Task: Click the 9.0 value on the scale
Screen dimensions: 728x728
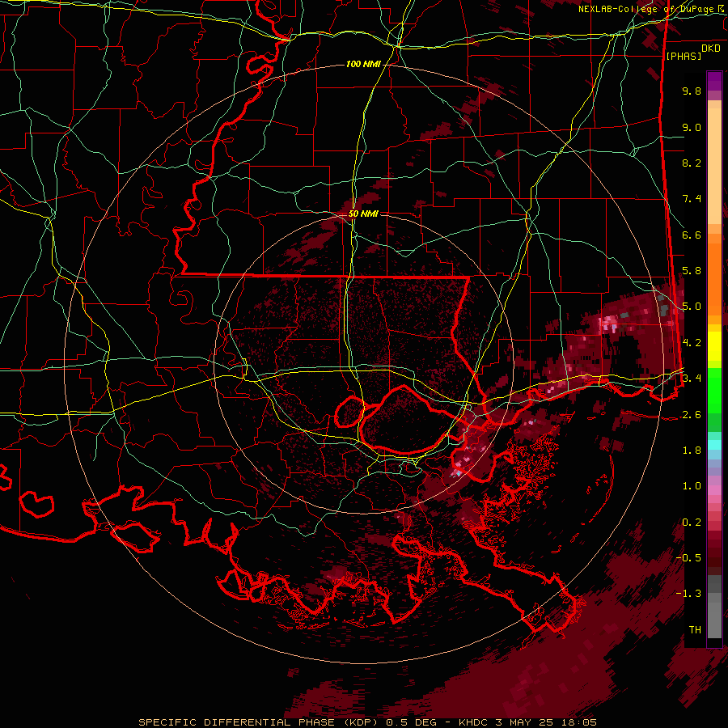Action: pos(692,127)
